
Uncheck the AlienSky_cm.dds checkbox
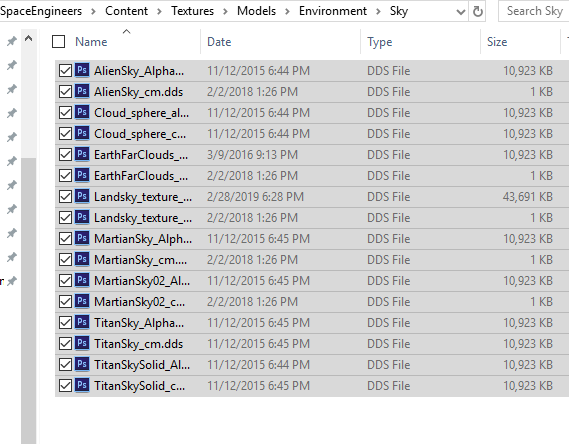[65, 92]
